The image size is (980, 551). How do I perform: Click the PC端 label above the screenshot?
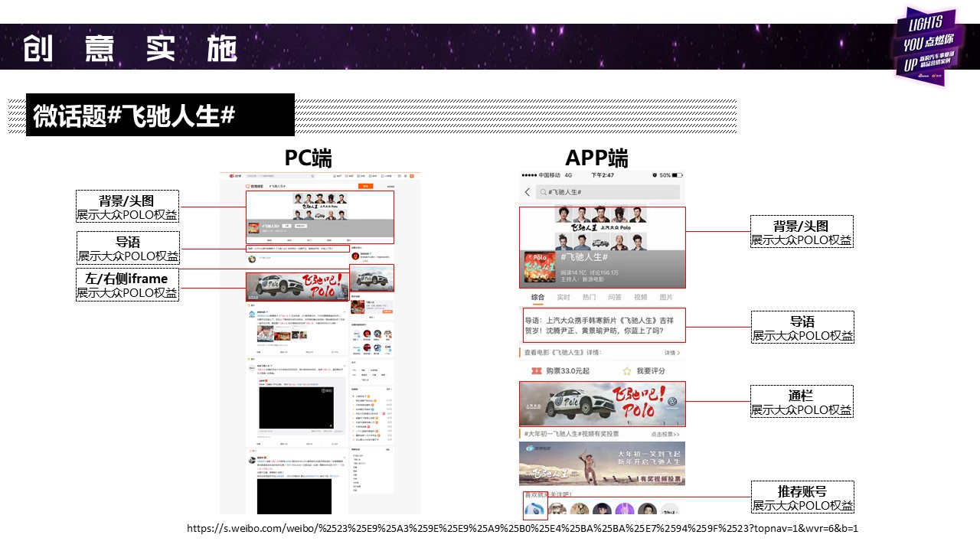point(309,158)
